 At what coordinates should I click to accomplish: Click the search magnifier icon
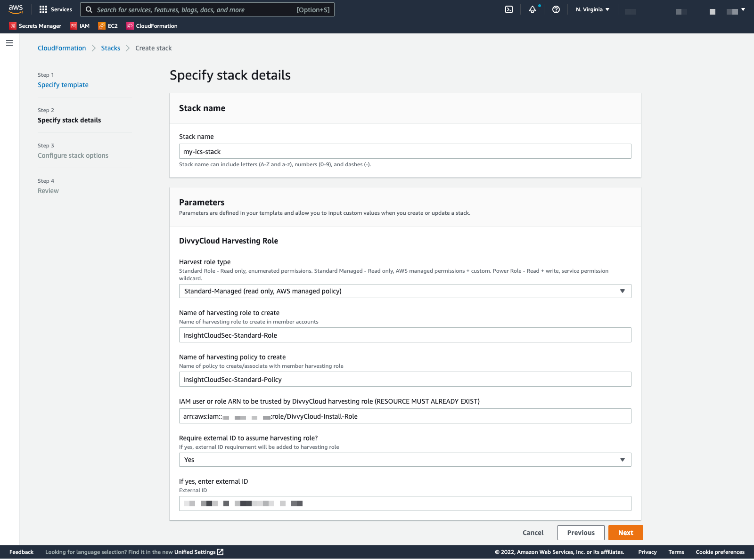(89, 9)
